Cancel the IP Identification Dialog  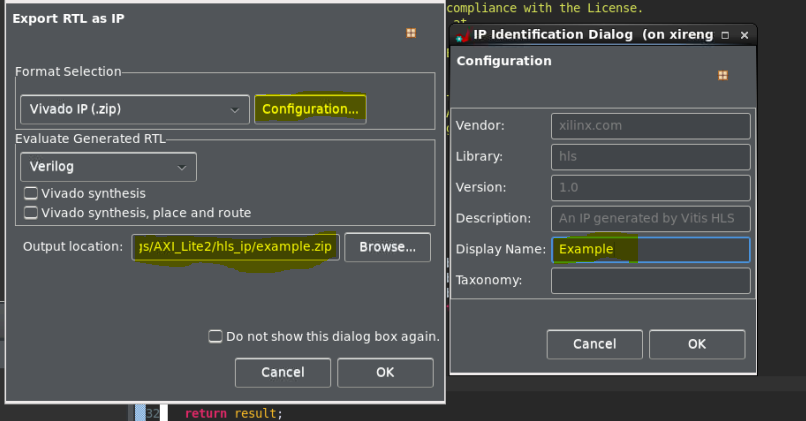594,344
